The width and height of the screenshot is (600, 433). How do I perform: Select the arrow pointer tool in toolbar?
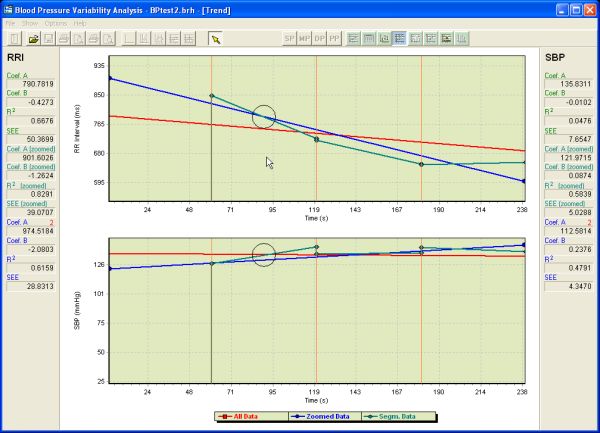pos(215,39)
